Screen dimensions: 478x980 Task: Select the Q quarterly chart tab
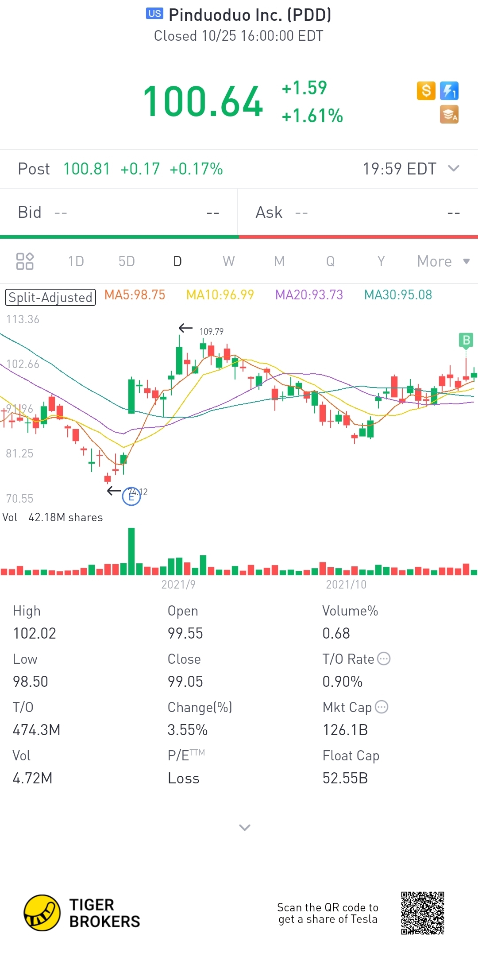331,261
